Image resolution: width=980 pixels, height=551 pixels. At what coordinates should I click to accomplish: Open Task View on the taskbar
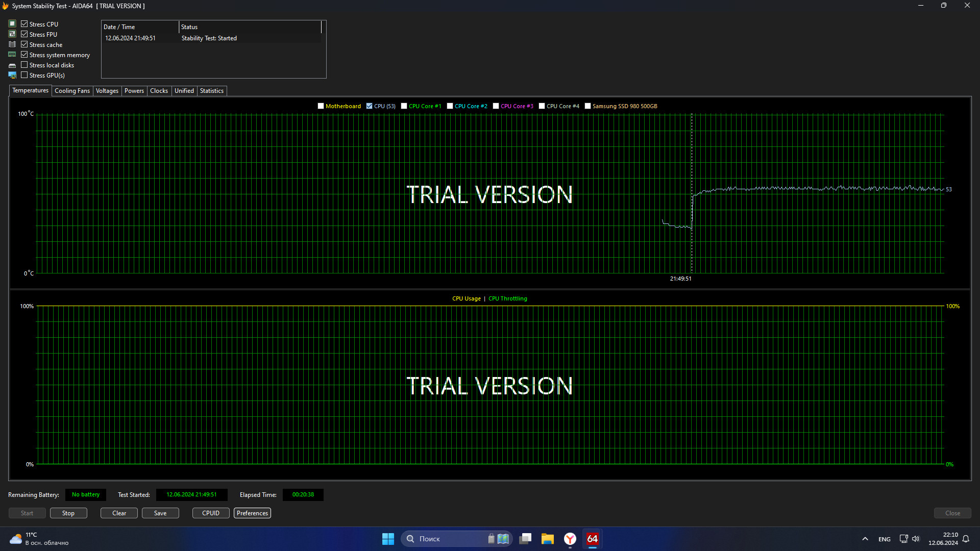click(525, 539)
